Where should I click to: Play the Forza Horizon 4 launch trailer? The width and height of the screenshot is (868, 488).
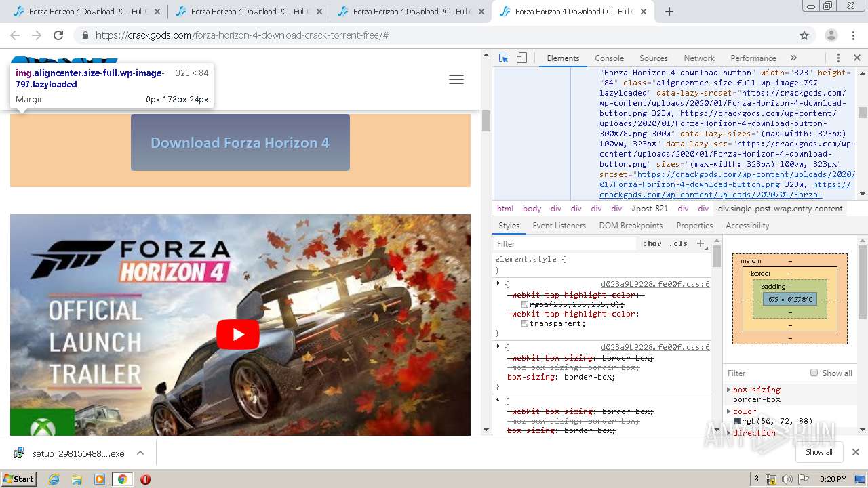click(x=238, y=334)
